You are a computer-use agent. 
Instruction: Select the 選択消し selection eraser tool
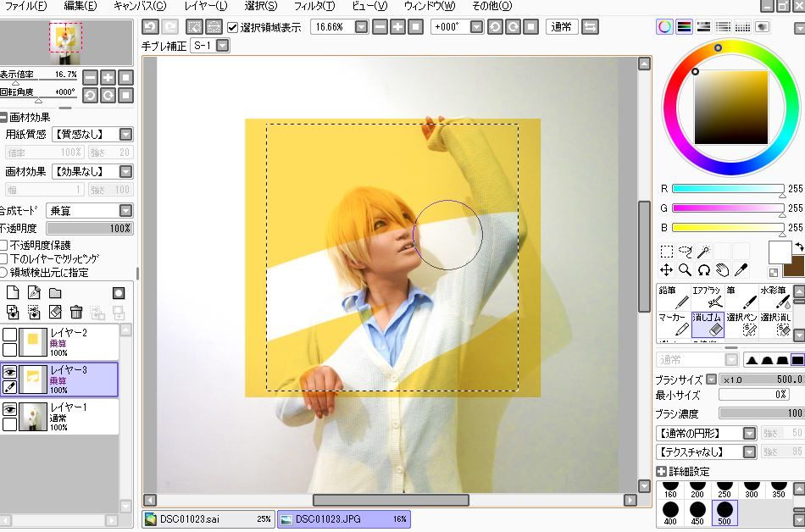pyautogui.click(x=775, y=324)
